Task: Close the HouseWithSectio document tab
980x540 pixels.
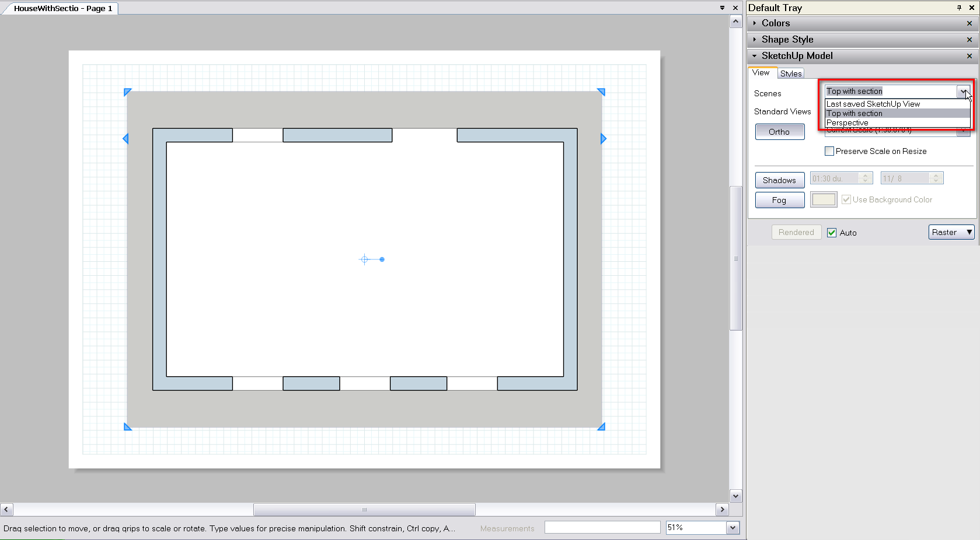Action: tap(735, 8)
